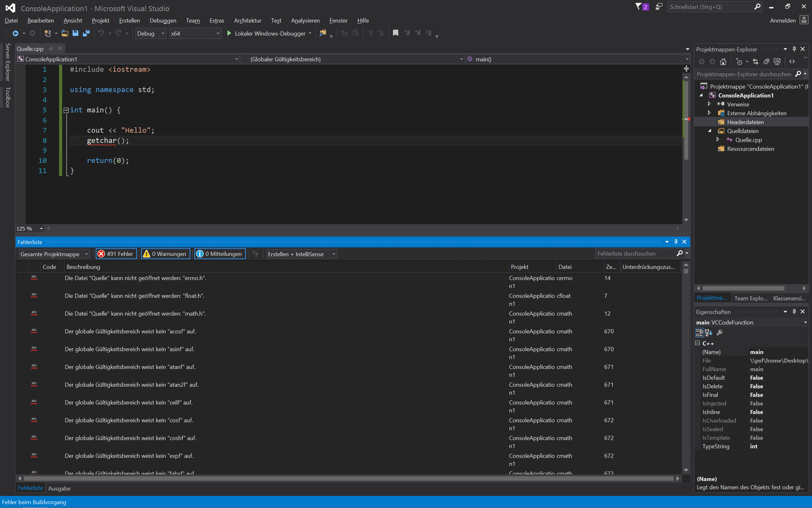Toggle the 491 Fehler filter
This screenshot has width=812, height=508.
[x=116, y=254]
